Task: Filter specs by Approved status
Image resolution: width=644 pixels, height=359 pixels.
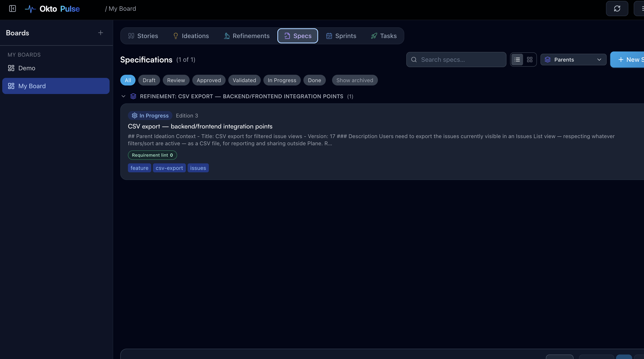Action: click(209, 80)
